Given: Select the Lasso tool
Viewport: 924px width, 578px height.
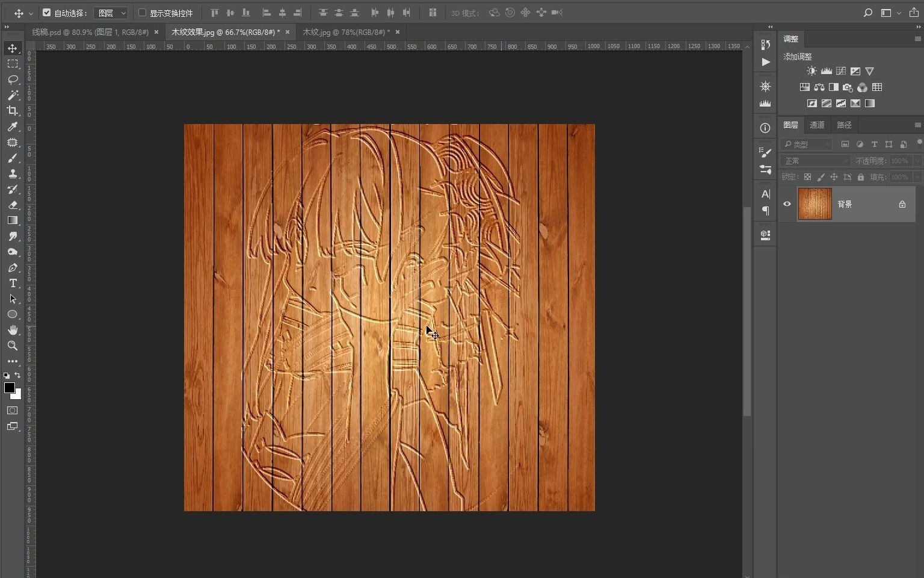Looking at the screenshot, I should [13, 79].
